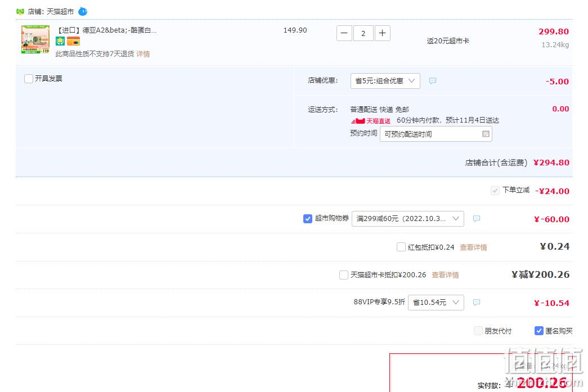Open the product thumbnail image
The height and width of the screenshot is (392, 588).
35,39
